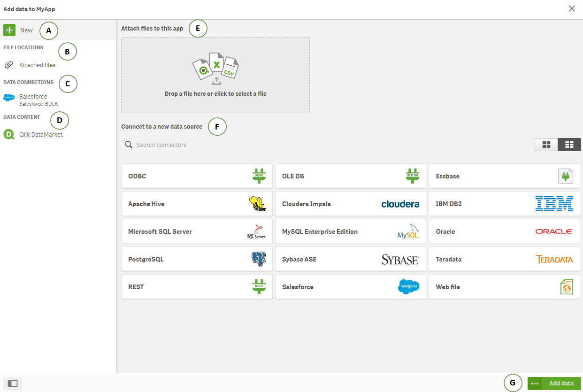Click the file drop area to select a file

[x=215, y=75]
